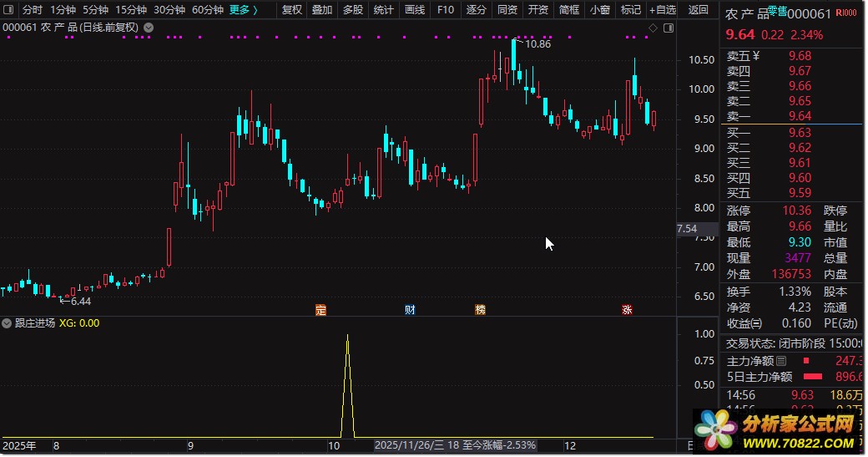Image resolution: width=868 pixels, height=457 pixels.
Task: Open F10 company info
Action: coord(446,9)
